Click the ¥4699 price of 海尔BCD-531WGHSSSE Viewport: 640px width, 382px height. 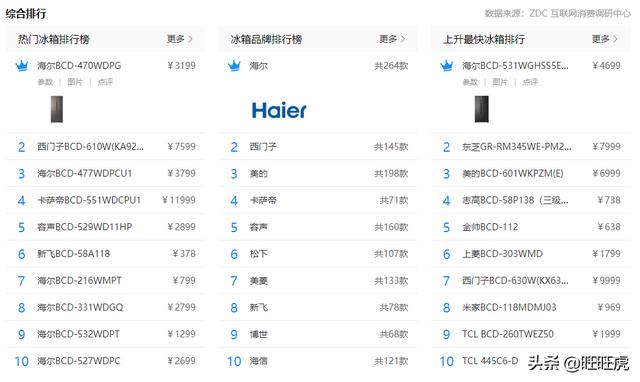607,66
